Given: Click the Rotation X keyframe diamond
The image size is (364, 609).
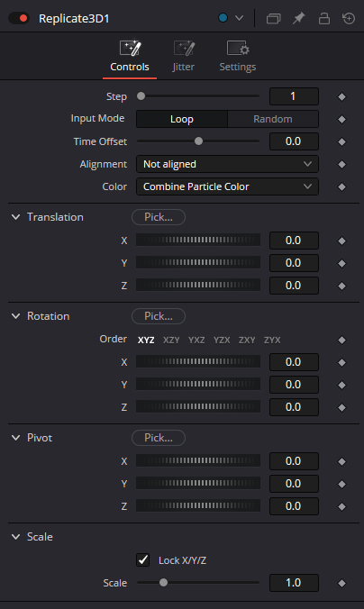Looking at the screenshot, I should pos(341,362).
